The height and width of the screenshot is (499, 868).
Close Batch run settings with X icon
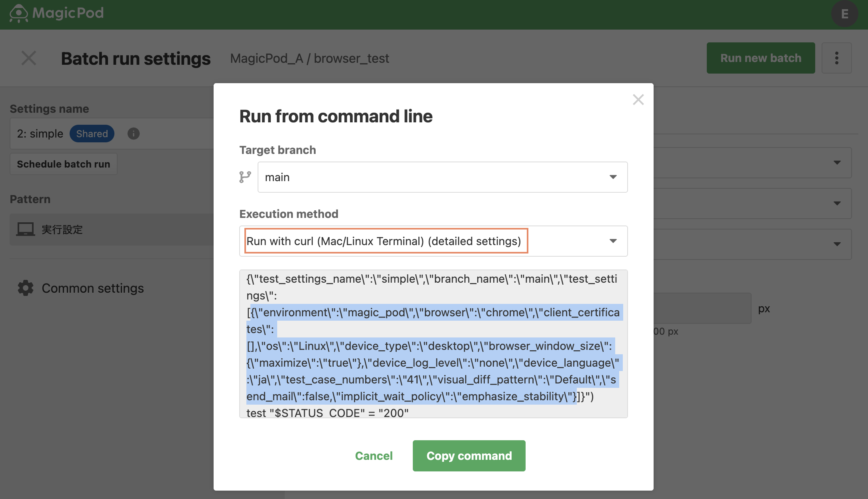29,58
